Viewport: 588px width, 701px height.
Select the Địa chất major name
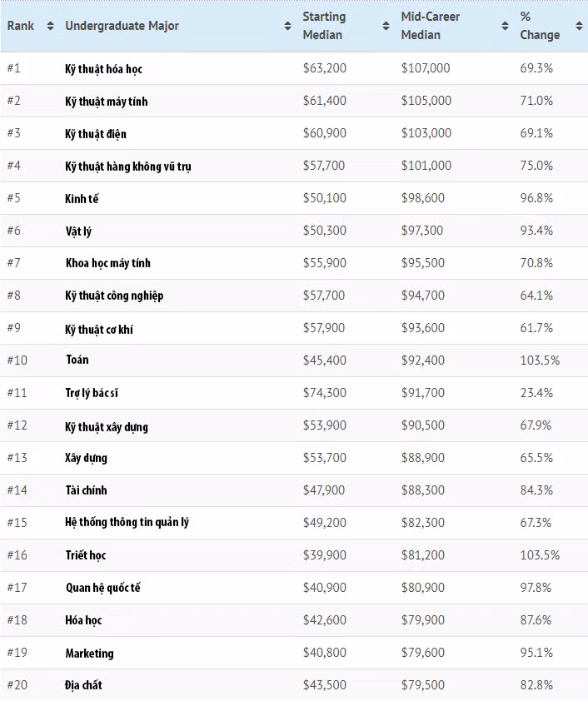coord(84,685)
